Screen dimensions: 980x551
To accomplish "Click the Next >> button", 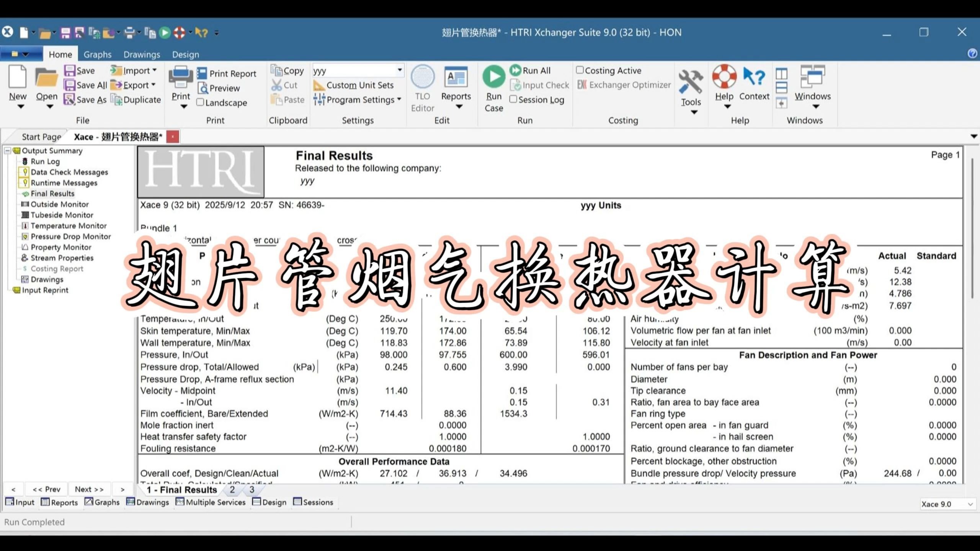I will (x=89, y=489).
